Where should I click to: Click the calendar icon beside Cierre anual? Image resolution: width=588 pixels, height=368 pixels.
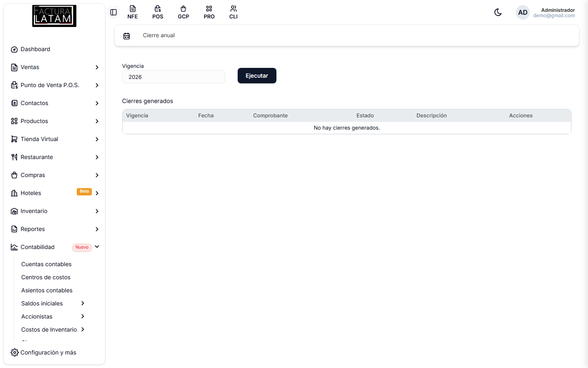click(127, 36)
